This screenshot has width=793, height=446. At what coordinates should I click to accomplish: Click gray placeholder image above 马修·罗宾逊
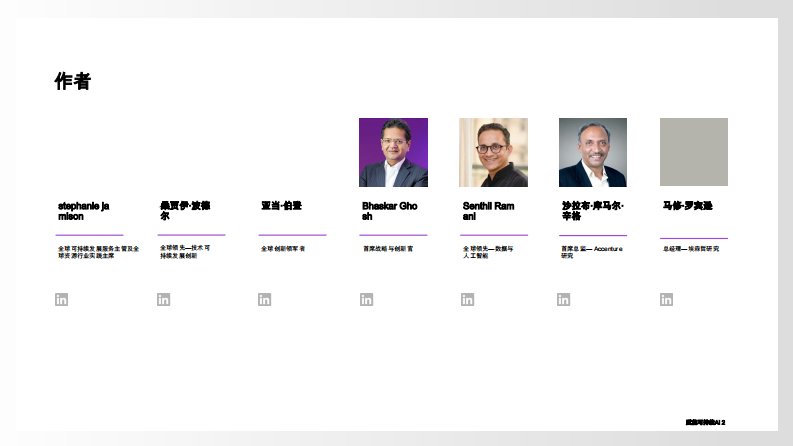[694, 152]
